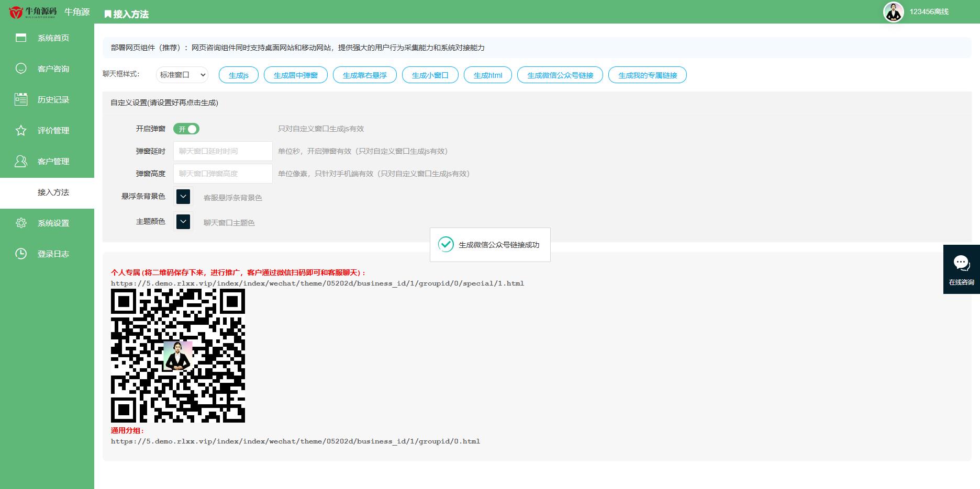Open 系统设置 menu item
The image size is (980, 489).
[x=47, y=223]
